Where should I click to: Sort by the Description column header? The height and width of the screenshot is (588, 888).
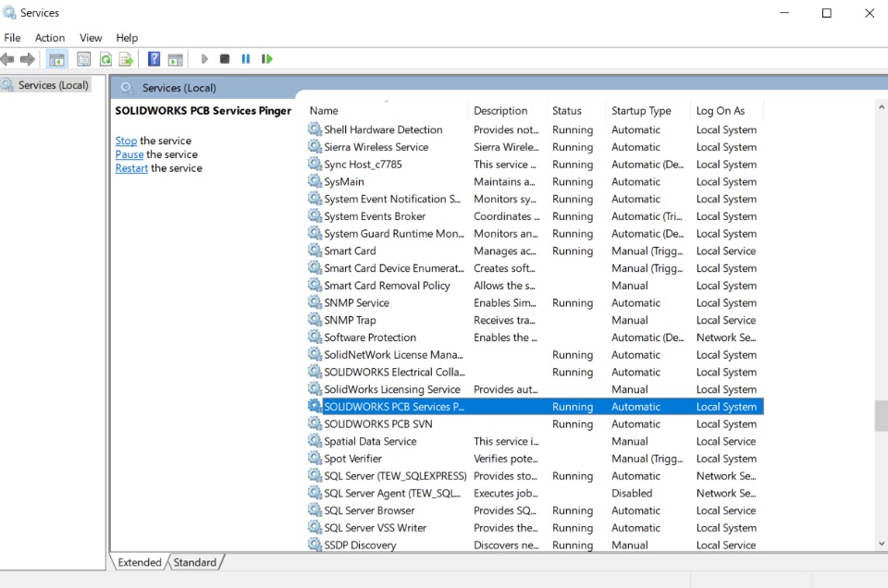point(509,111)
